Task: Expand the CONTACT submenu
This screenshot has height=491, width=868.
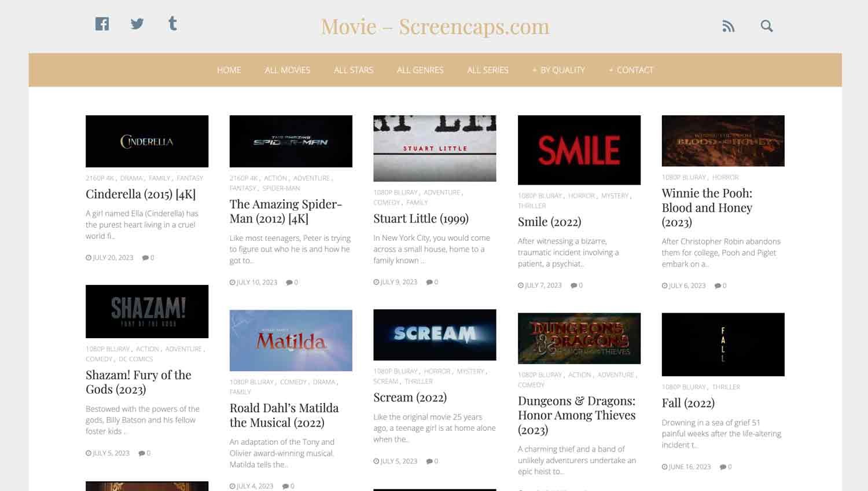Action: (631, 70)
